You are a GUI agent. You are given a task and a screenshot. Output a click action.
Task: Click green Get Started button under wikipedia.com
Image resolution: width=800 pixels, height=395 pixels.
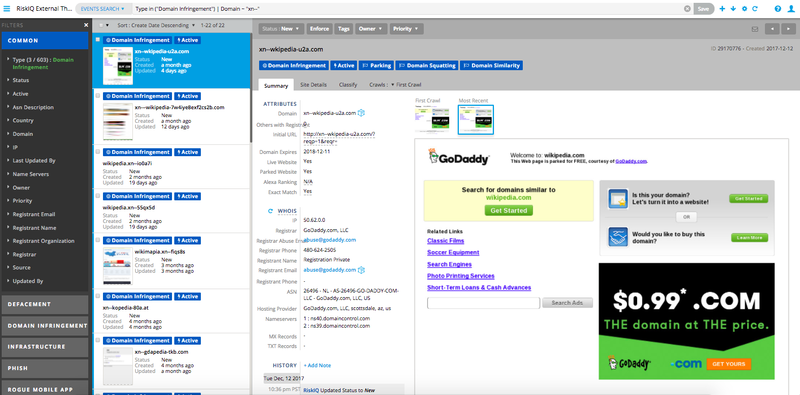coord(509,210)
